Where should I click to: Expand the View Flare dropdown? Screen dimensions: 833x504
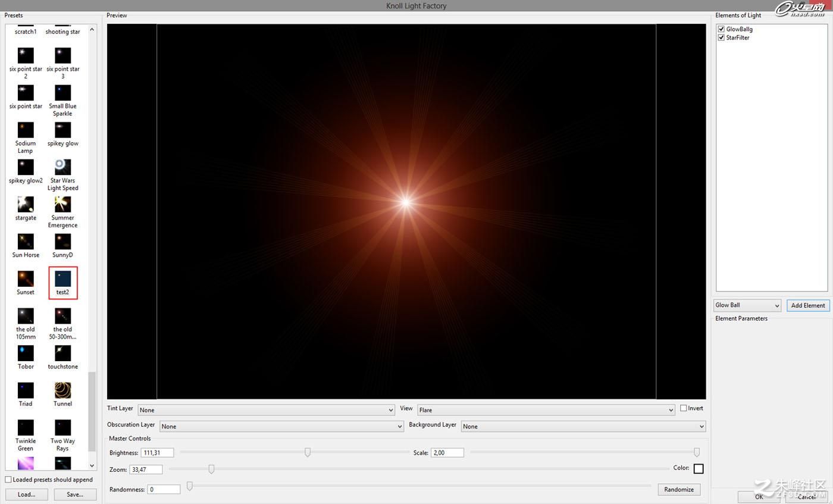coord(546,410)
